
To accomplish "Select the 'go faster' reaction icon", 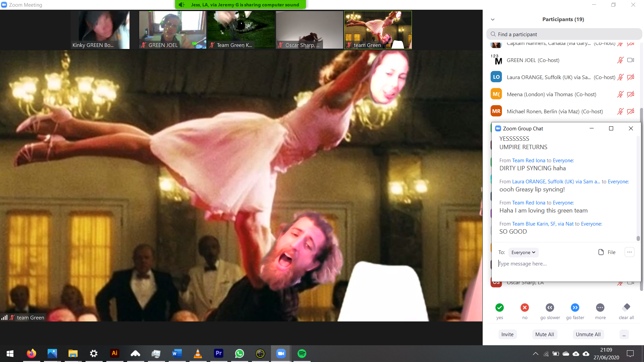I will 575,307.
